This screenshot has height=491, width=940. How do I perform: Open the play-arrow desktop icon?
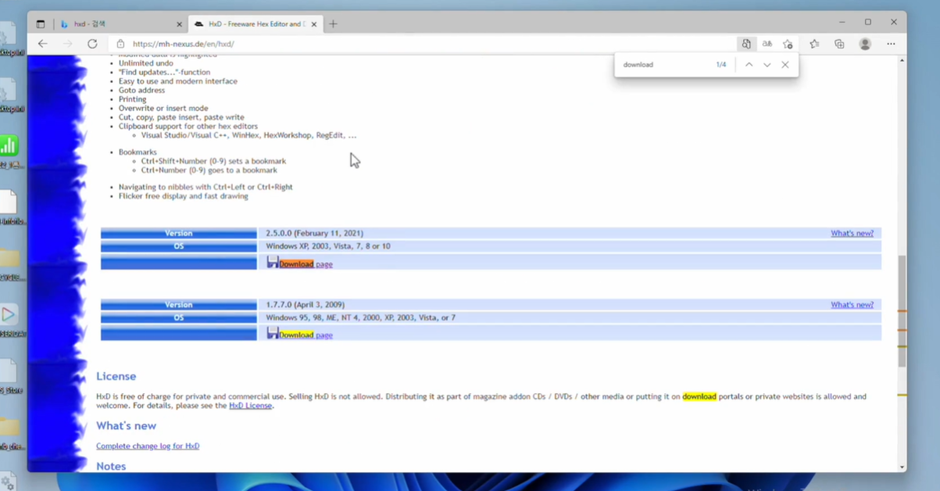coord(8,315)
